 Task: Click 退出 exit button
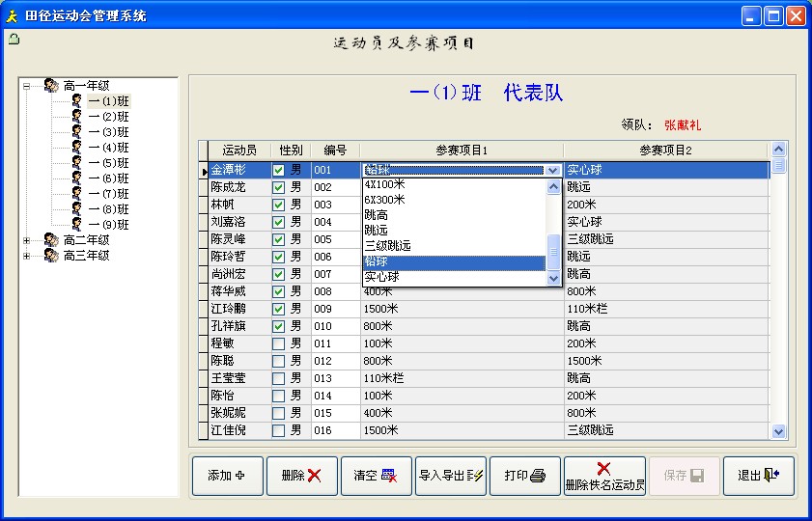pyautogui.click(x=758, y=476)
